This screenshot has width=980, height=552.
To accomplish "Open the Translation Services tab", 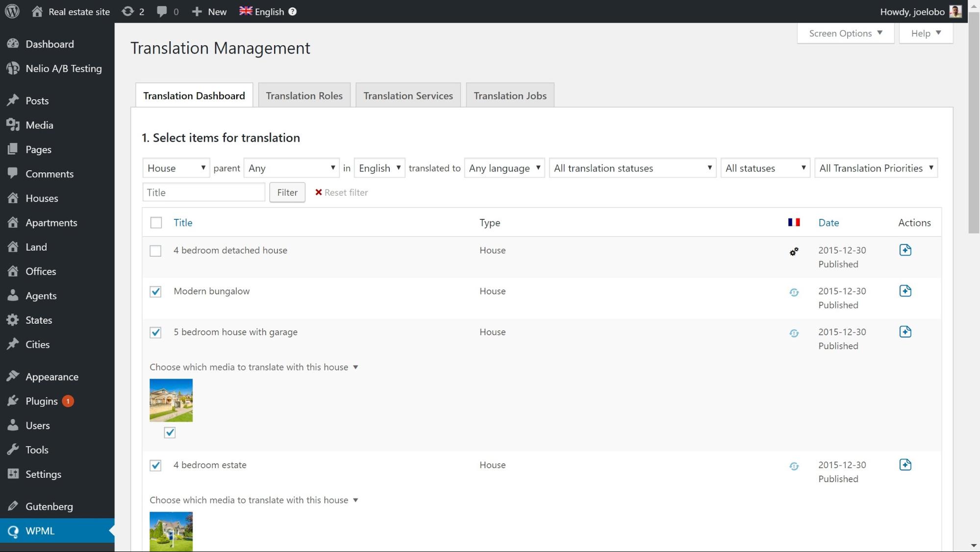I will coord(408,96).
